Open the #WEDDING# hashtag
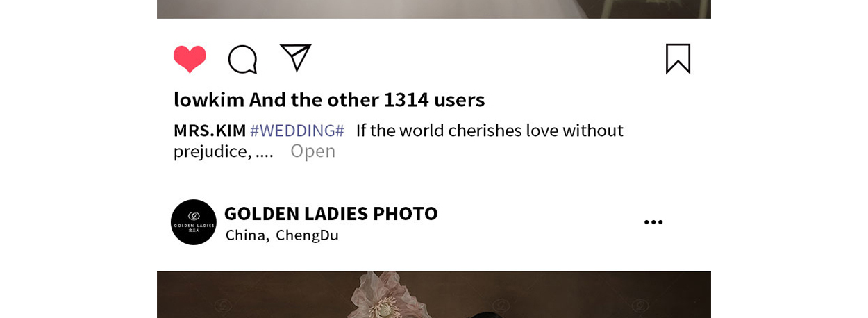This screenshot has height=318, width=868. pyautogui.click(x=297, y=131)
